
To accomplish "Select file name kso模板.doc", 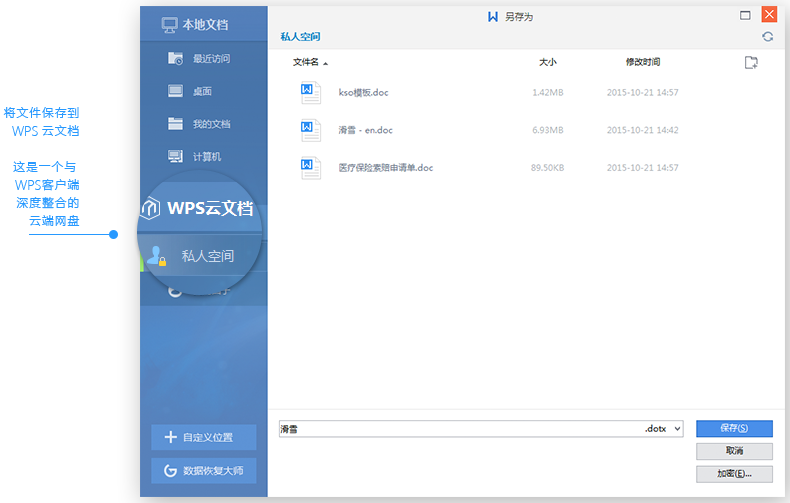I will click(363, 93).
